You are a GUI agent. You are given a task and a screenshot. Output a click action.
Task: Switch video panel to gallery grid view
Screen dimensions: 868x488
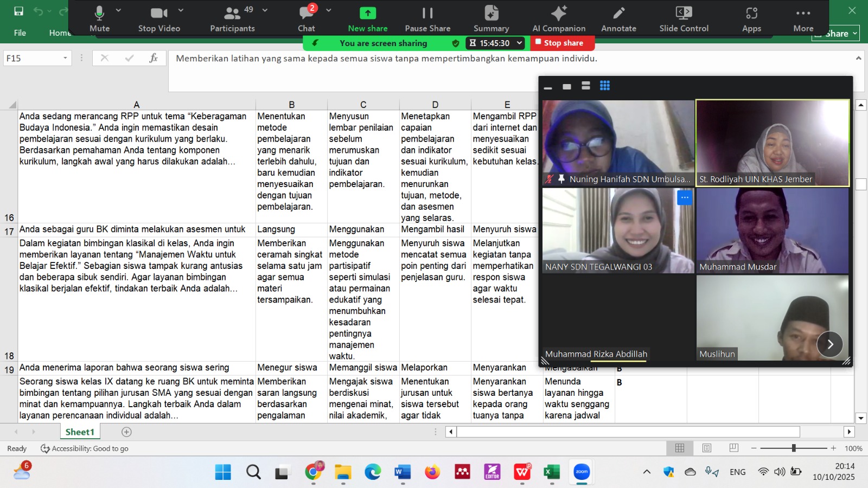point(605,86)
